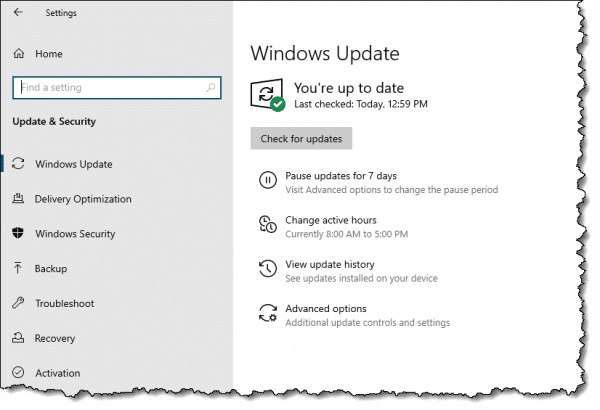The height and width of the screenshot is (410, 600).
Task: Click the Check for updates button
Action: coord(301,139)
